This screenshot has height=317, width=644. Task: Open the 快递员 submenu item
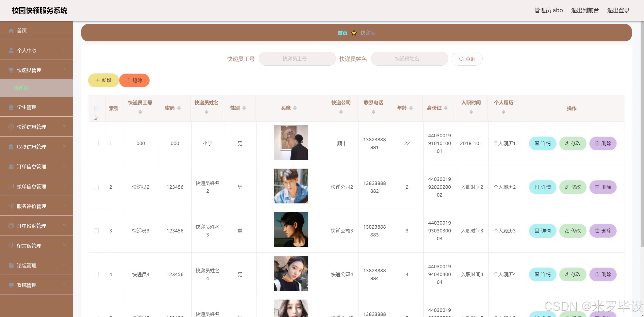tap(21, 88)
